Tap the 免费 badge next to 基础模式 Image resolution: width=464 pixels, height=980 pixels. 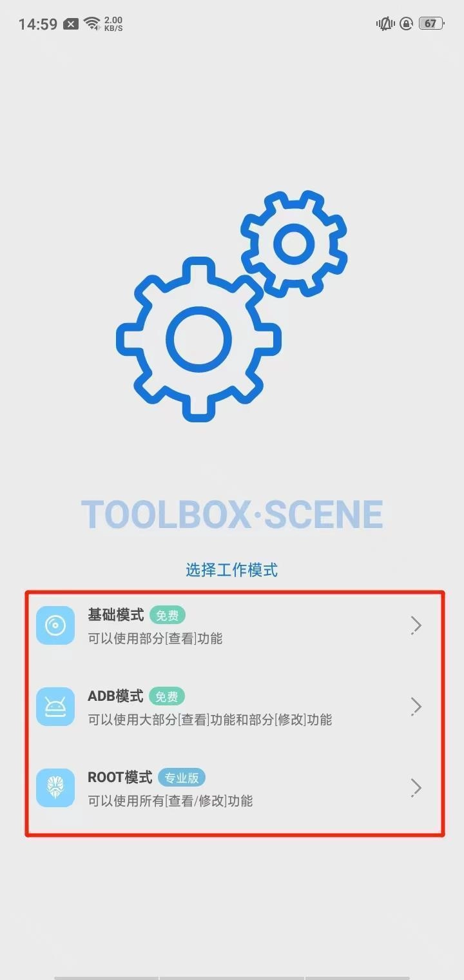(x=168, y=615)
